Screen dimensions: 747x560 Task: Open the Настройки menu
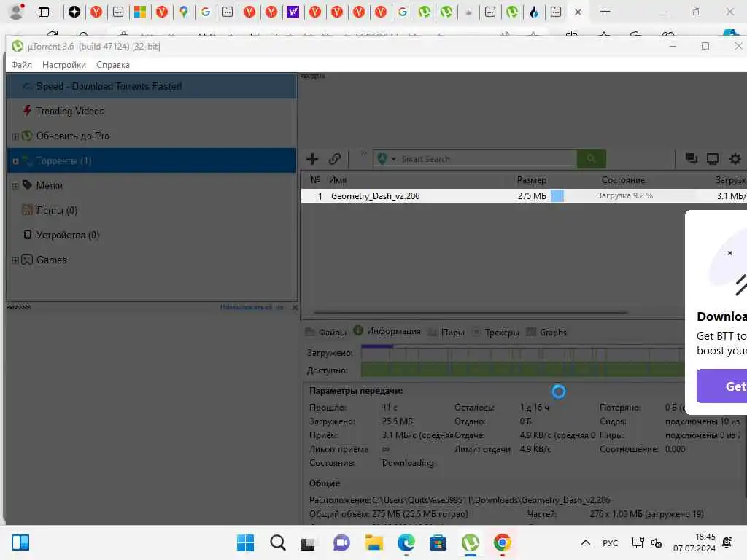click(64, 65)
